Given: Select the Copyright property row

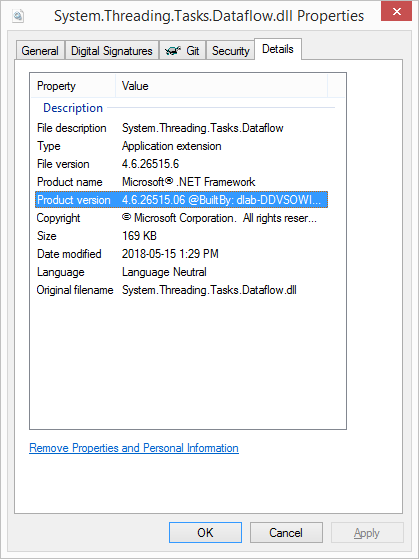Looking at the screenshot, I should [181, 218].
